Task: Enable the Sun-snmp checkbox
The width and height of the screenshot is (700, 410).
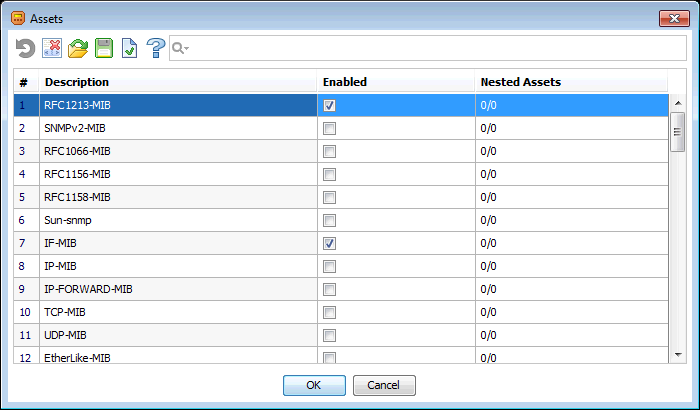Action: click(x=329, y=221)
